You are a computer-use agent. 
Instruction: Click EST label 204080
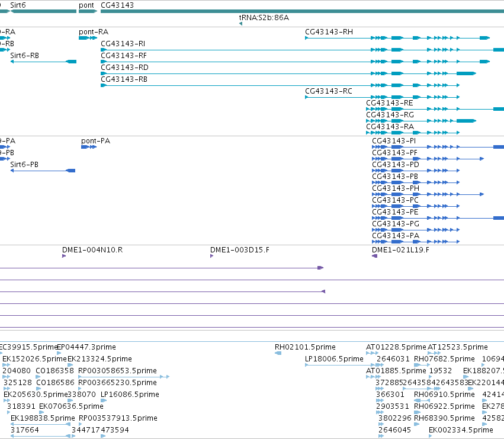[x=17, y=371]
